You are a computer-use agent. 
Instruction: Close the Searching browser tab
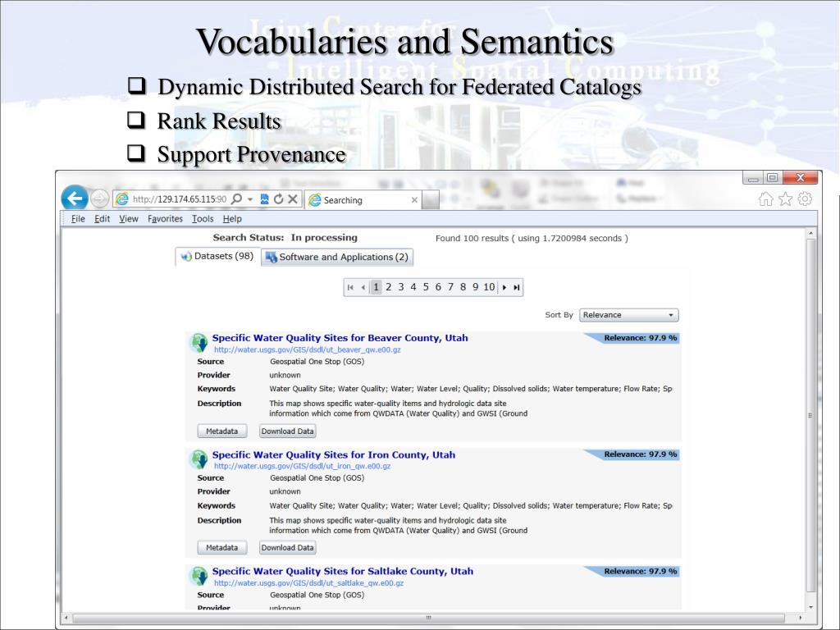[x=414, y=200]
